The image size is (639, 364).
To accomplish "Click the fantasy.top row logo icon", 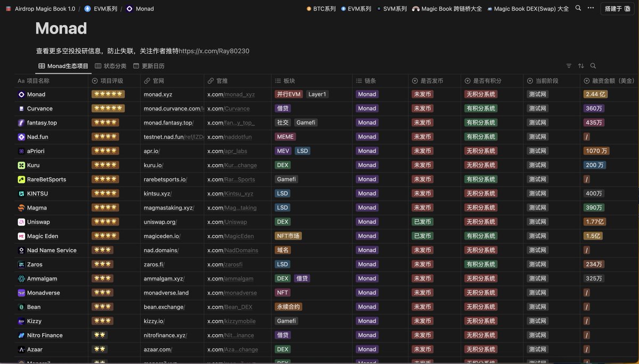I will coord(21,122).
